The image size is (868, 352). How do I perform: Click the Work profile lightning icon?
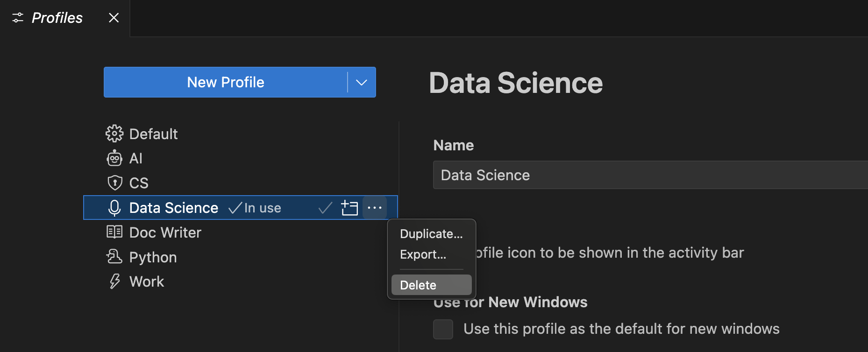[x=114, y=282]
